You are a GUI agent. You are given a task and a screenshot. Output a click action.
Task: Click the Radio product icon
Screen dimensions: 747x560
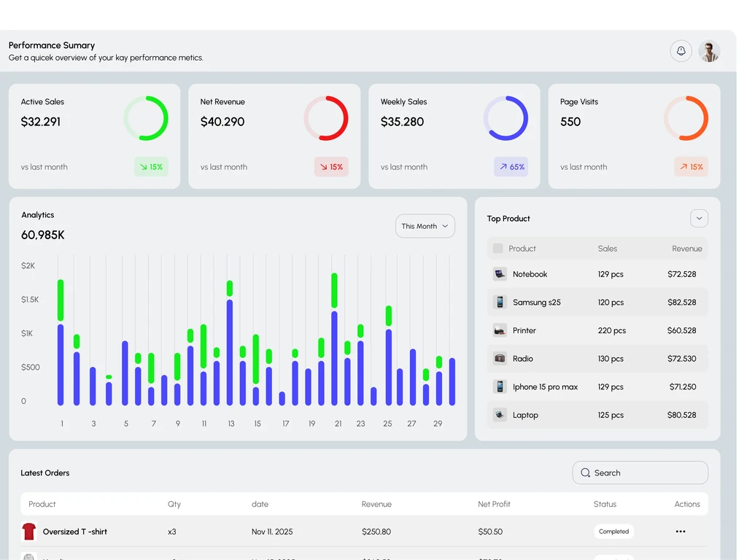(x=499, y=359)
